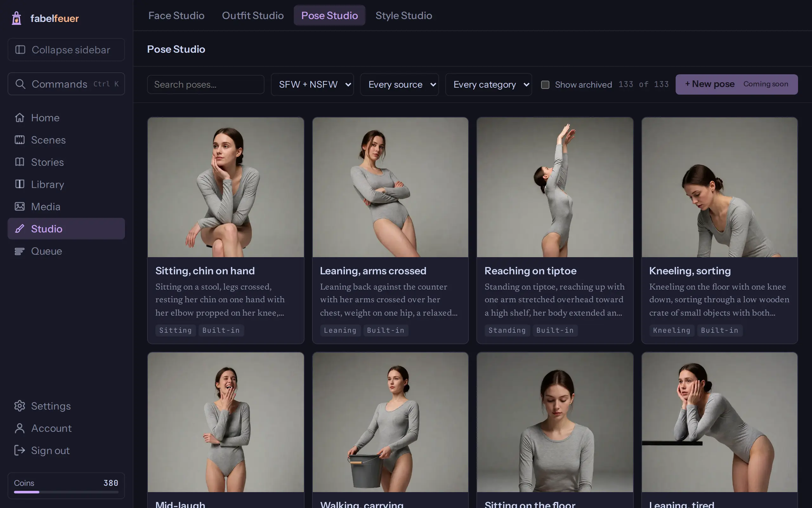
Task: Click the 133 of 133 count text
Action: coord(644,84)
